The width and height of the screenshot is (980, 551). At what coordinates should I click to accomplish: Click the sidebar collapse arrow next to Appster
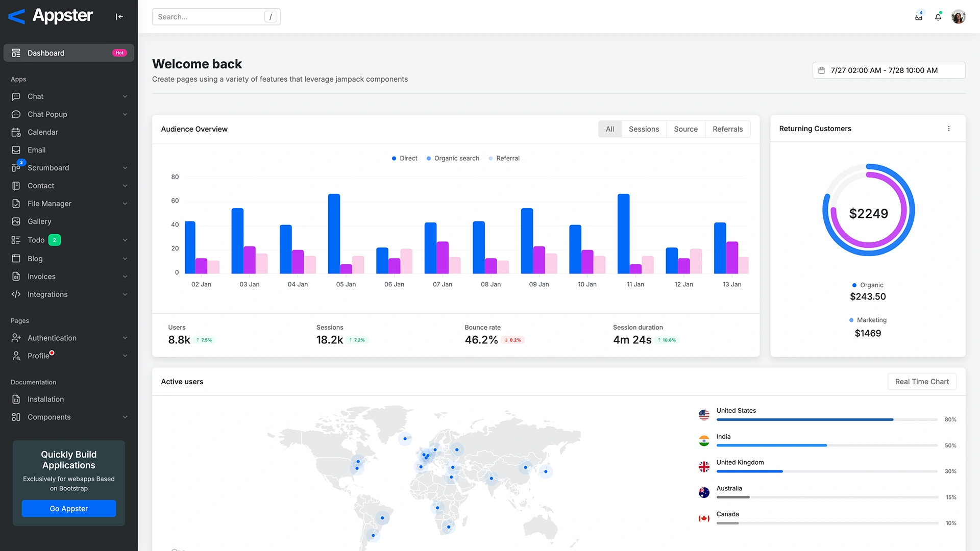click(x=119, y=16)
